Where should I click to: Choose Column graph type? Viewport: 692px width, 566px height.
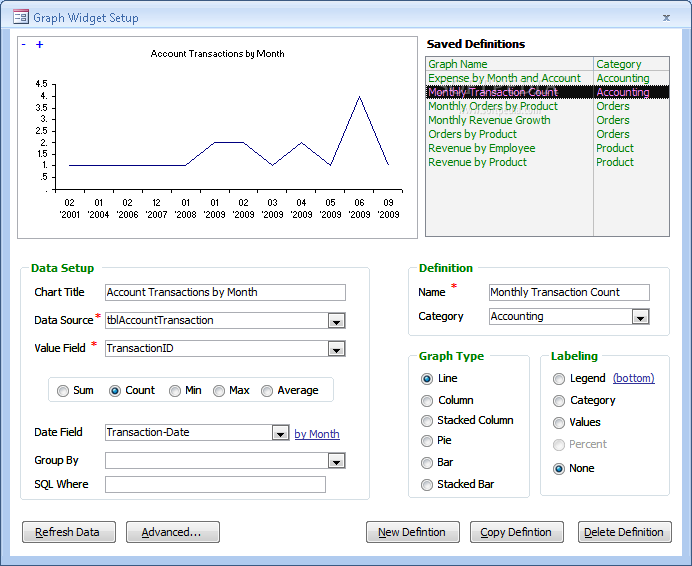tap(427, 401)
